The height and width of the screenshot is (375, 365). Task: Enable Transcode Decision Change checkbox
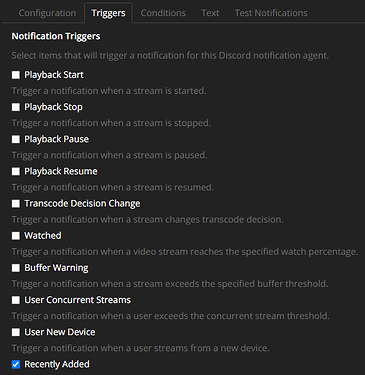[x=16, y=204]
